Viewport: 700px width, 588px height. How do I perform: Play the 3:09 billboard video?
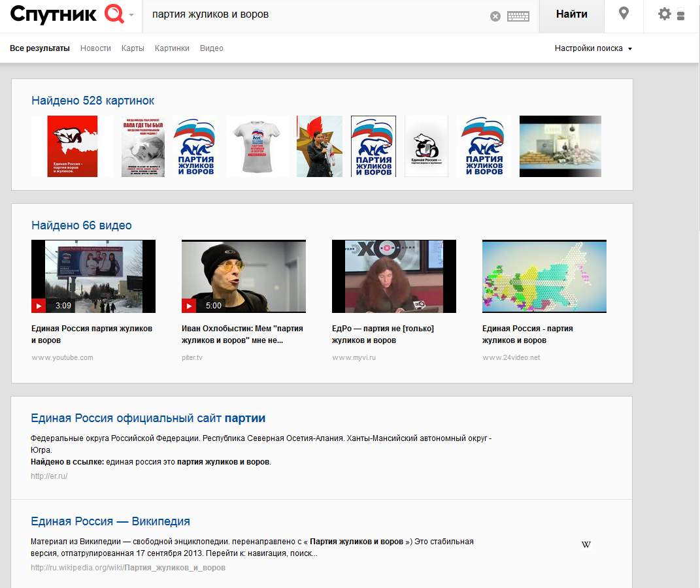tap(93, 276)
